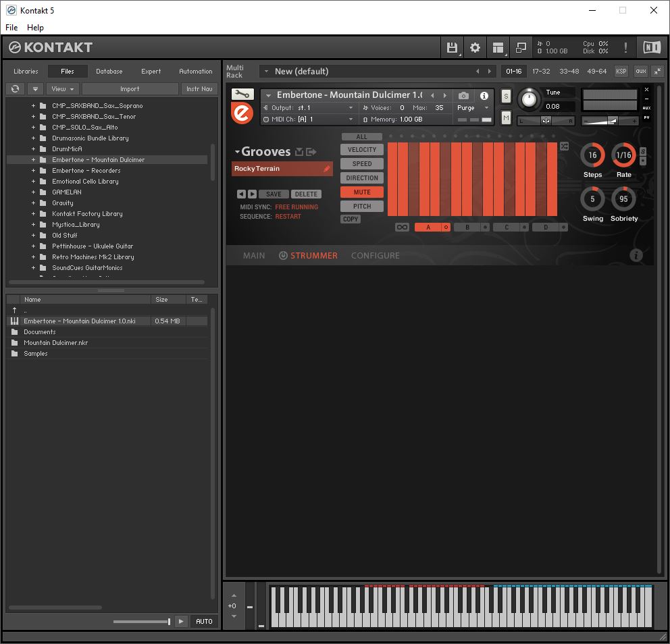
Task: Select pattern D slot
Action: 546,227
